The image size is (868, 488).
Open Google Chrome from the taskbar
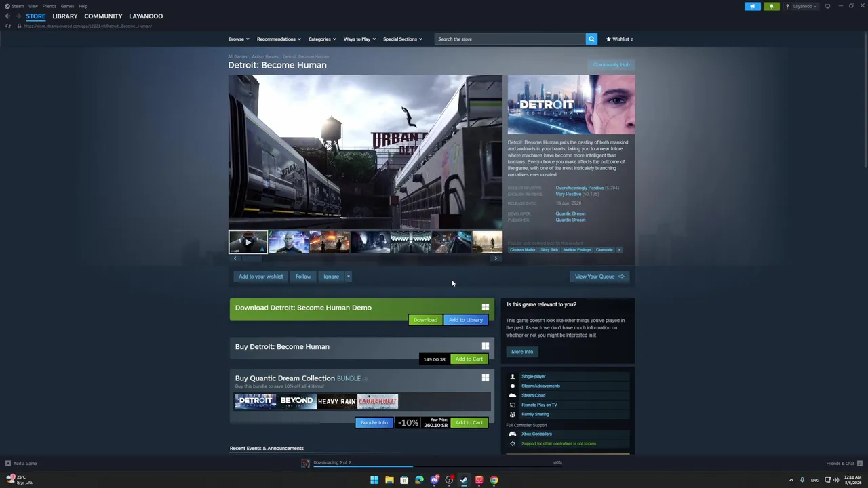494,480
